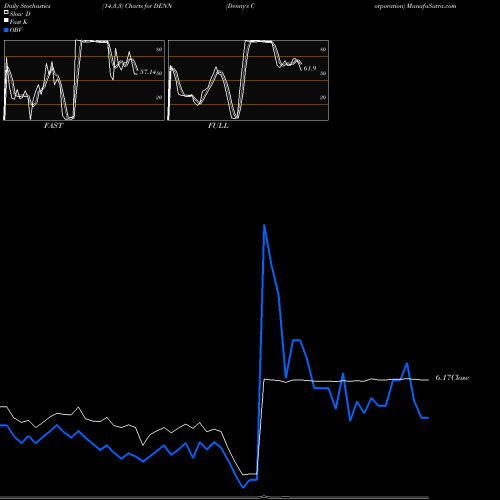Click the 20 axis label in FULL chart

click(x=323, y=97)
